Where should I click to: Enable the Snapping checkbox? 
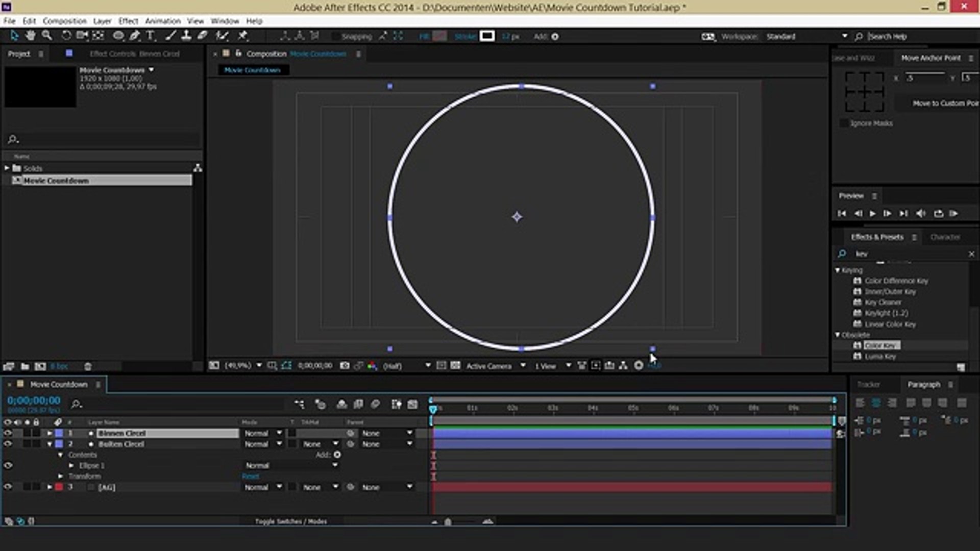[x=335, y=36]
